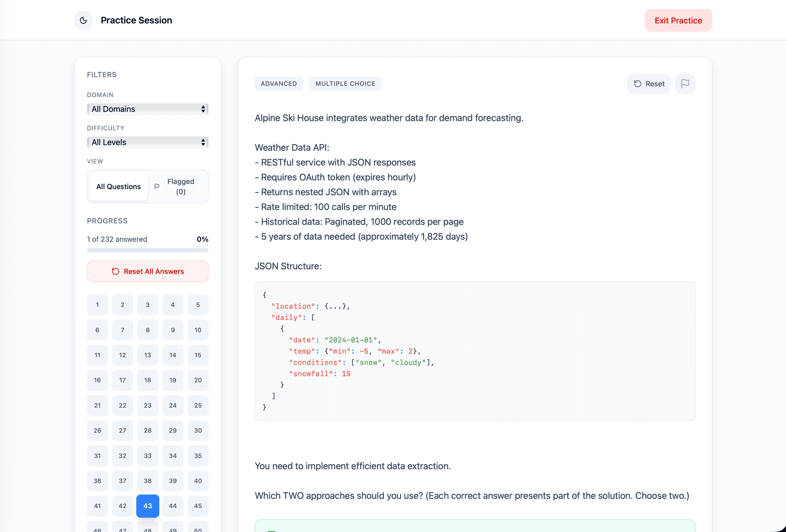Open the All Domains dropdown
Screen dimensions: 786x532
148,109
